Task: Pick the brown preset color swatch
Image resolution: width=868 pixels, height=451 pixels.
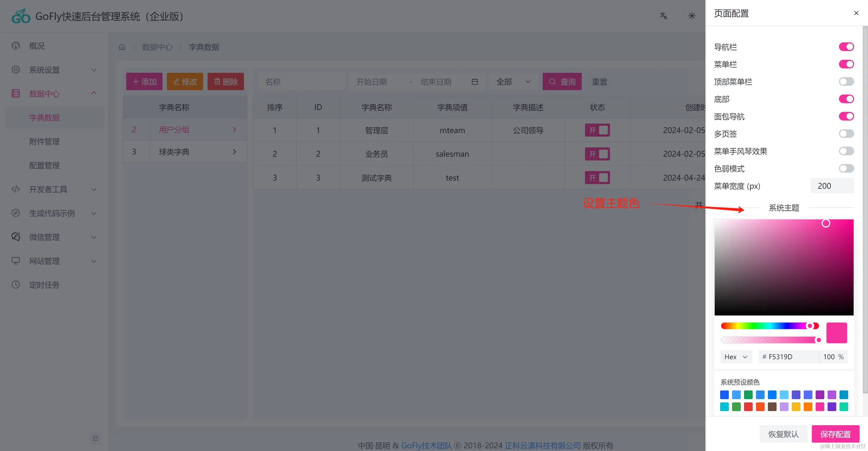Action: 772,407
